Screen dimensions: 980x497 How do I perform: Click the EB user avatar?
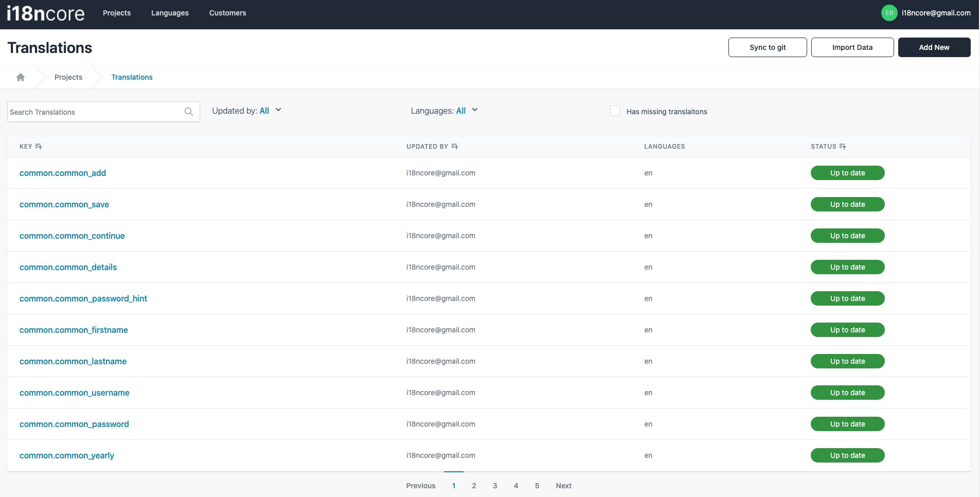coord(889,13)
